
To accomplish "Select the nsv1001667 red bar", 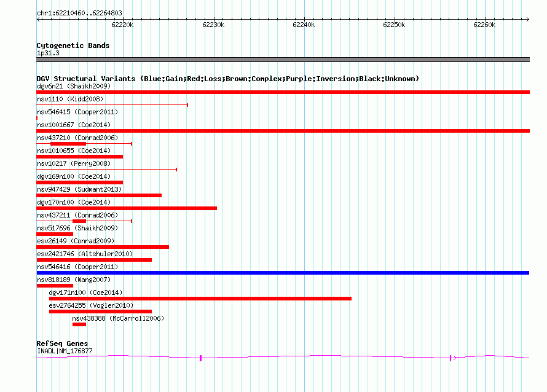I will click(x=283, y=131).
